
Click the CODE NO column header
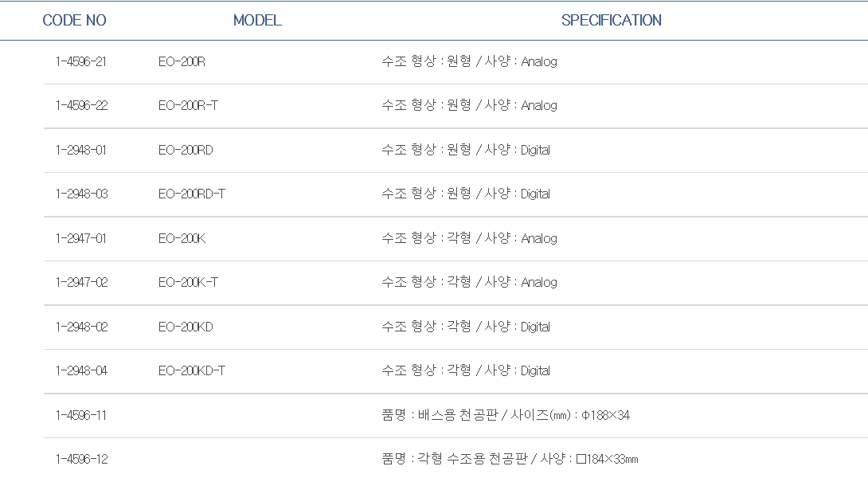(x=74, y=21)
